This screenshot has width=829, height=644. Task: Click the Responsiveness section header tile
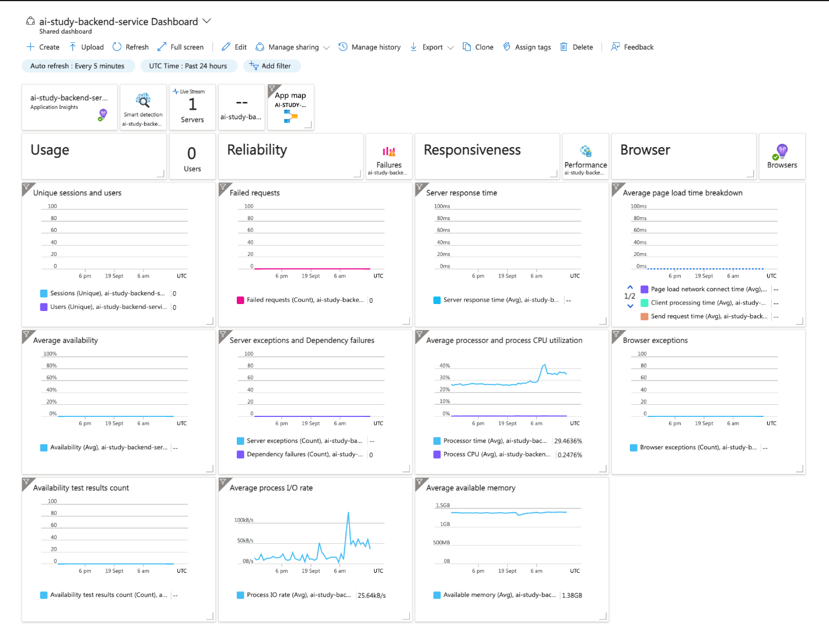tap(487, 156)
